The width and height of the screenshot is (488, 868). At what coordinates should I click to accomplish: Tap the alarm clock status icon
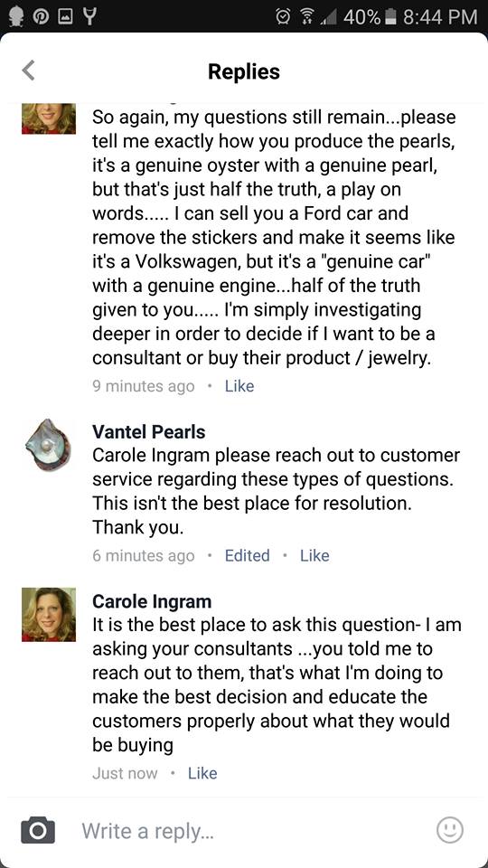[x=283, y=16]
